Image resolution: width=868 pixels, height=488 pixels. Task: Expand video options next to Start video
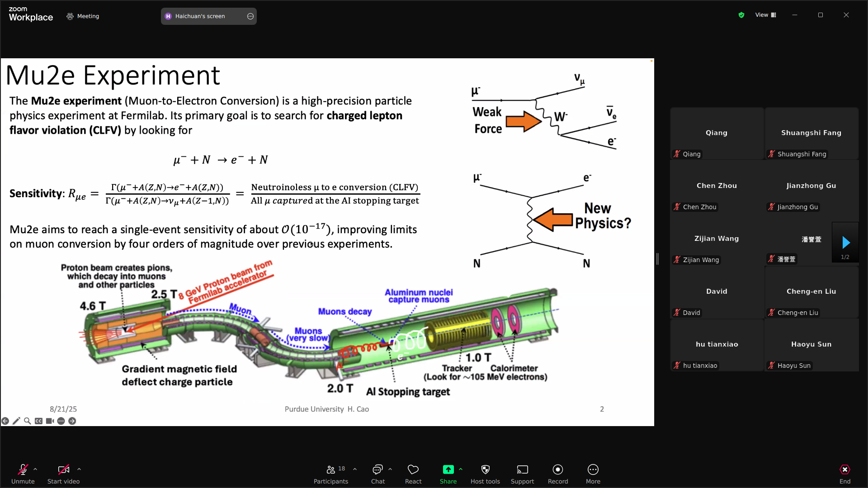click(x=79, y=469)
